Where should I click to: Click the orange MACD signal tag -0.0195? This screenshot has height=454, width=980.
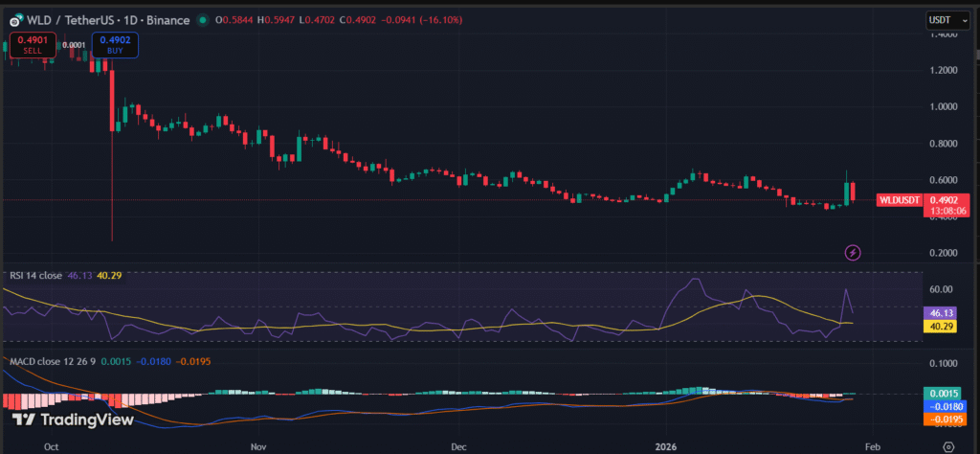(x=942, y=420)
